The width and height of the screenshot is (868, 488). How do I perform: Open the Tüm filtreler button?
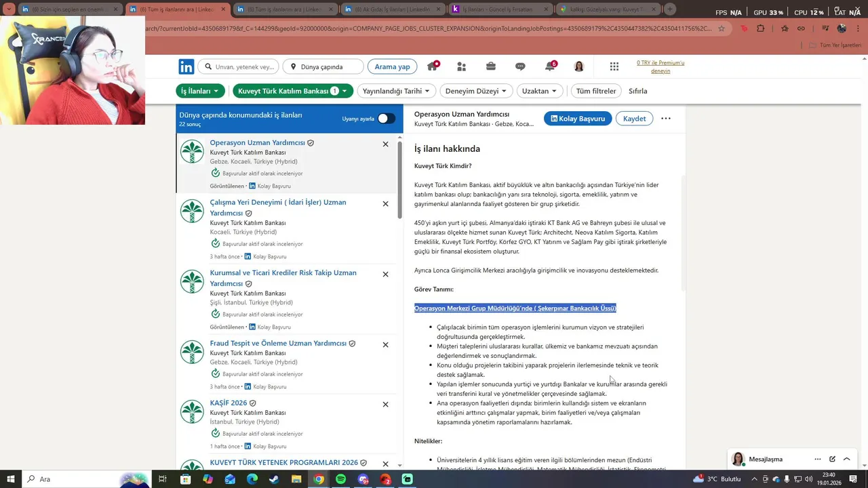[x=596, y=91]
